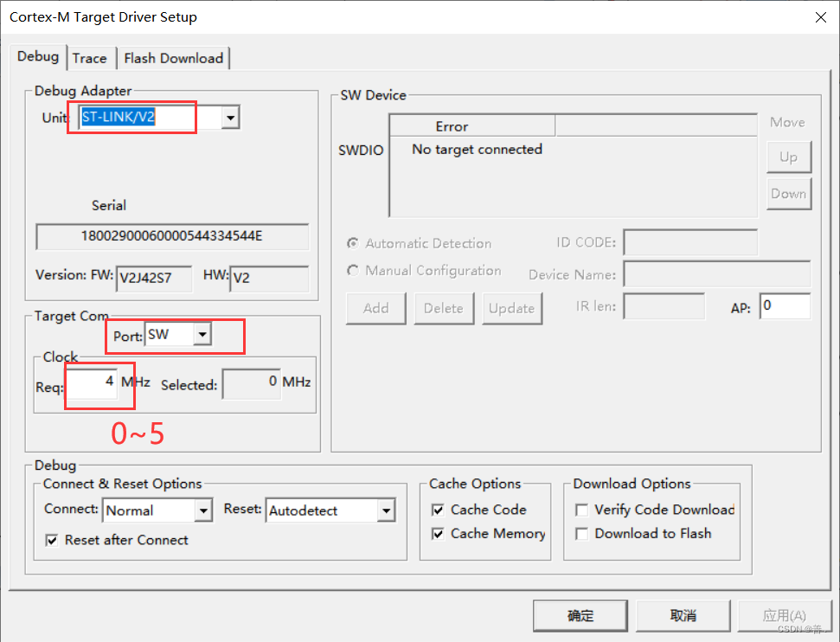This screenshot has height=642, width=840.
Task: Open the Flash Download tab
Action: [174, 58]
